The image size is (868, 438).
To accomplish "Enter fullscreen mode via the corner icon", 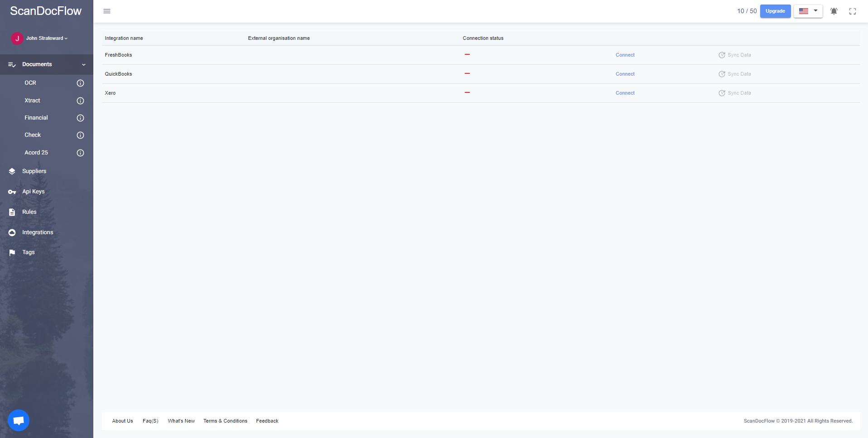I will tap(853, 11).
